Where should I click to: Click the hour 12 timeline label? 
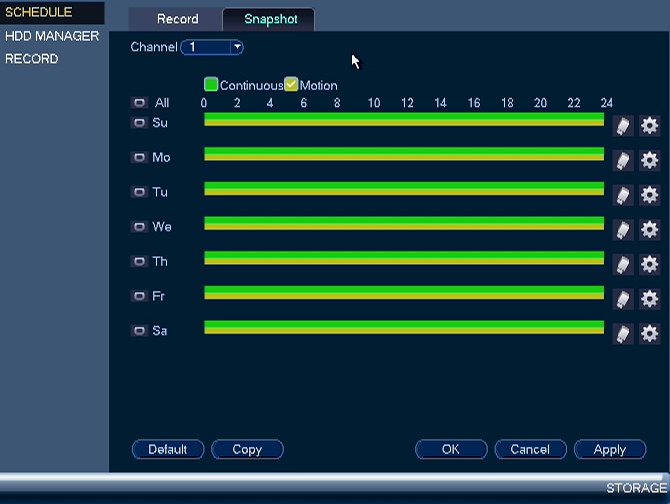[407, 103]
